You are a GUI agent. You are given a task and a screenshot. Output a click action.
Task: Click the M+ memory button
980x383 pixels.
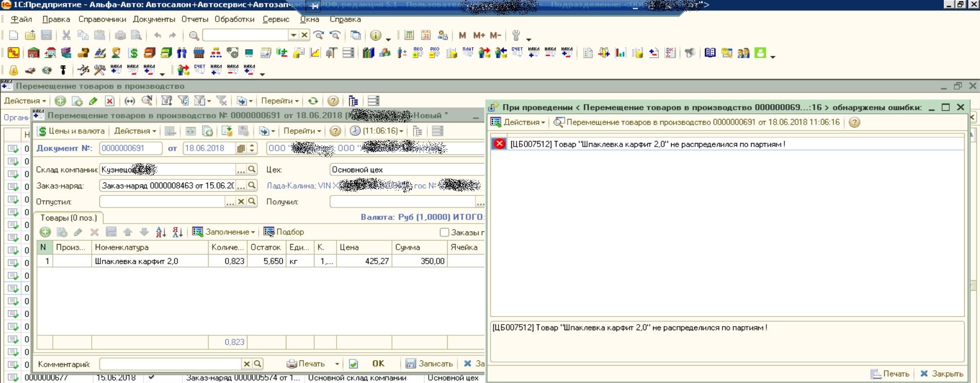point(479,35)
